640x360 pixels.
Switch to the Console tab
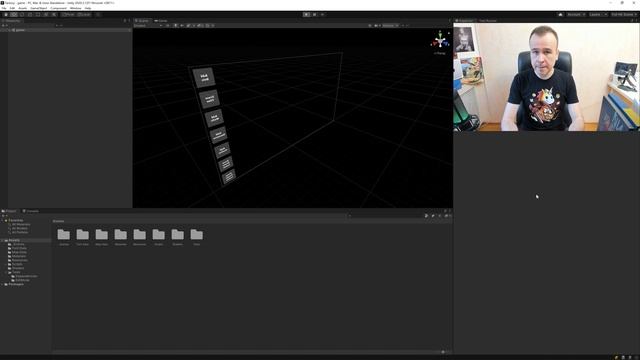[31, 211]
